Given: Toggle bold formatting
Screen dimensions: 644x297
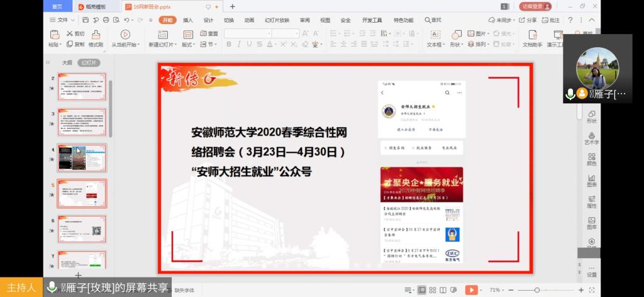Looking at the screenshot, I should click(x=229, y=45).
